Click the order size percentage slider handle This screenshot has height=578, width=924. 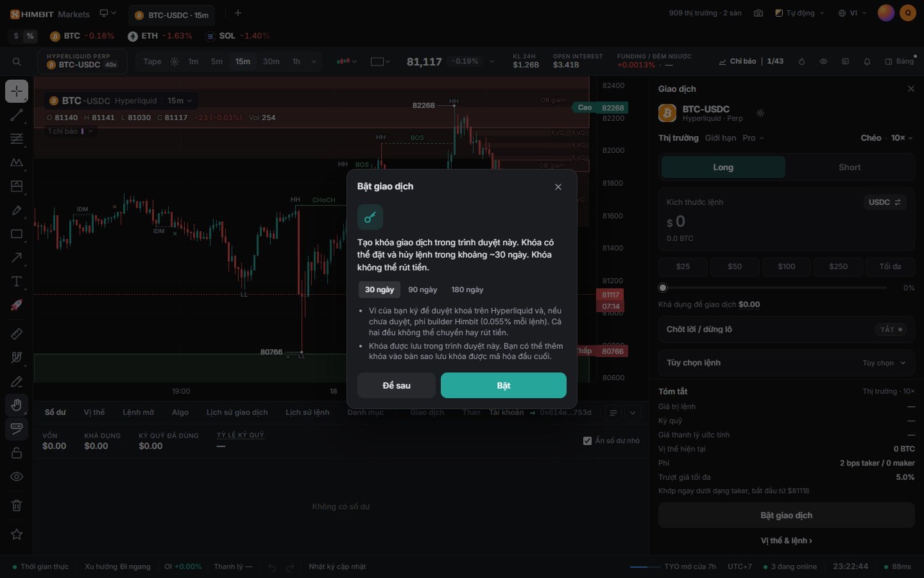(663, 288)
